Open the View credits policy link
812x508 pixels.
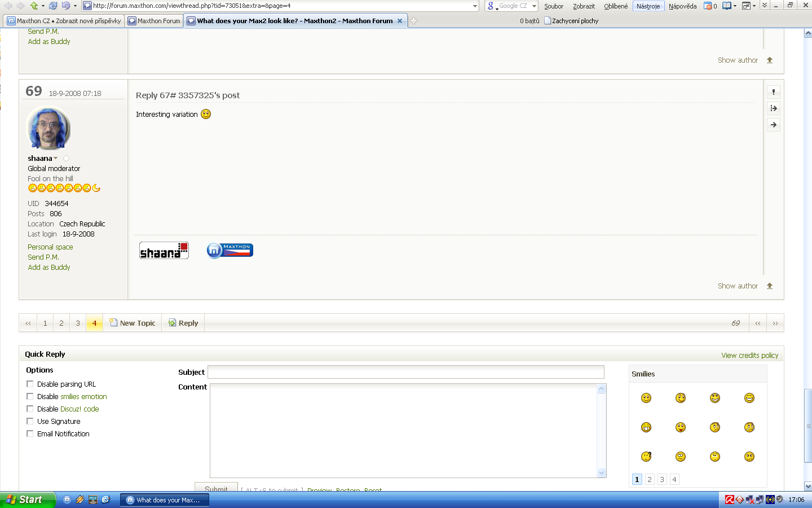[749, 355]
